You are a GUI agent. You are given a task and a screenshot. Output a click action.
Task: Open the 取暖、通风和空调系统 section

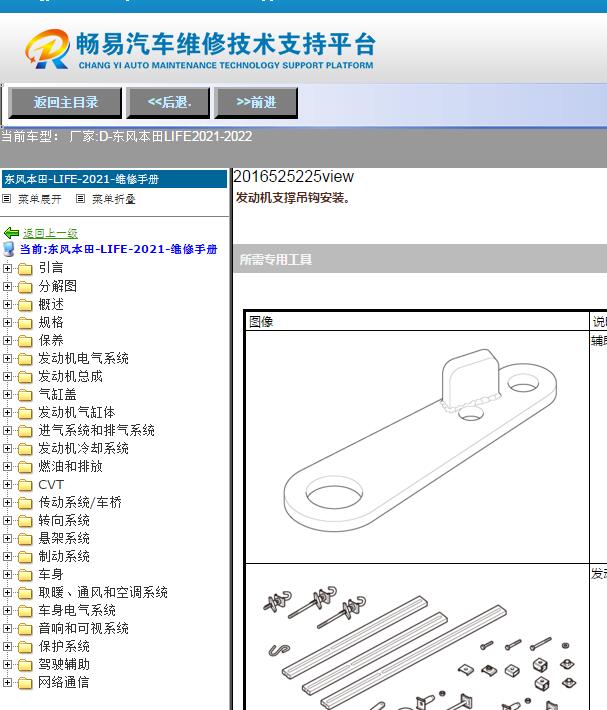103,592
